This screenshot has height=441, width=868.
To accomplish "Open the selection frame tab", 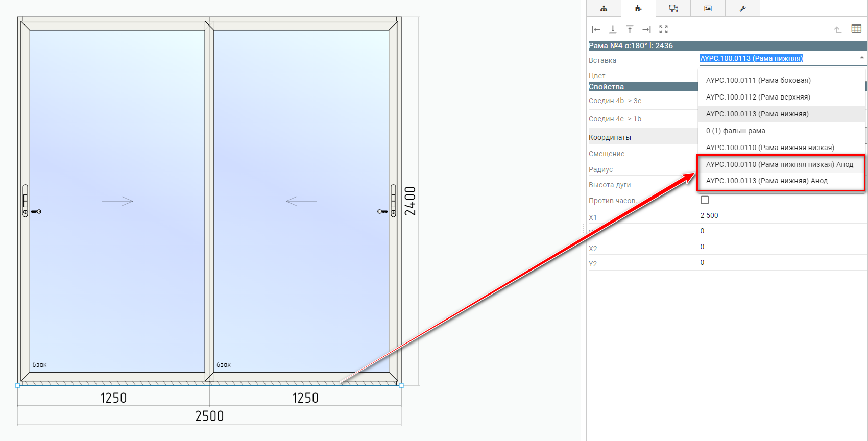I will click(x=673, y=8).
